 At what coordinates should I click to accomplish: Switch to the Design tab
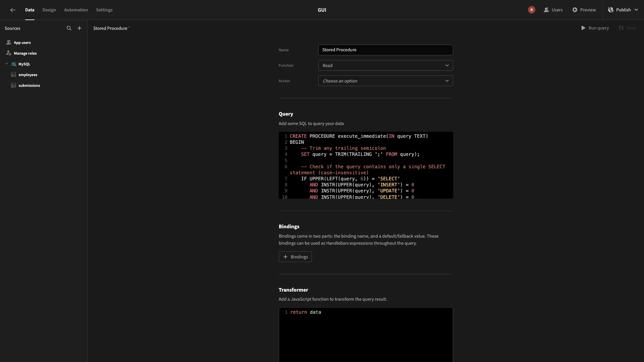(x=49, y=10)
